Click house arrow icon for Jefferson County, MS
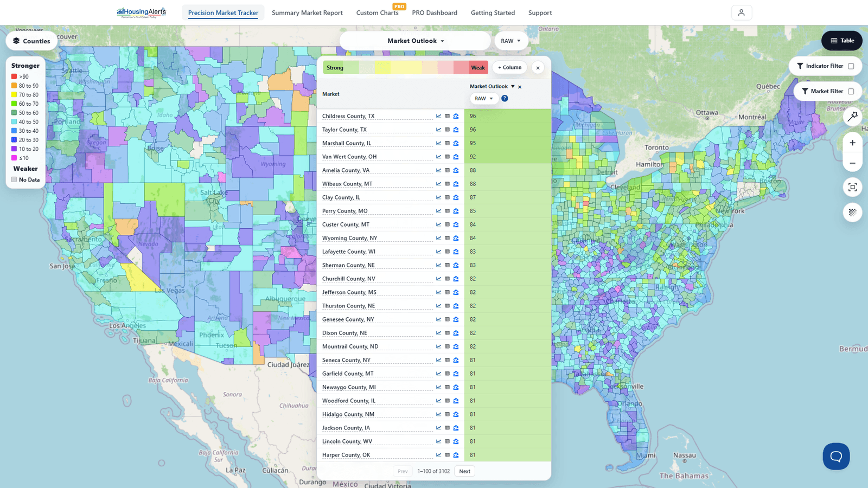This screenshot has height=488, width=868. pyautogui.click(x=456, y=292)
